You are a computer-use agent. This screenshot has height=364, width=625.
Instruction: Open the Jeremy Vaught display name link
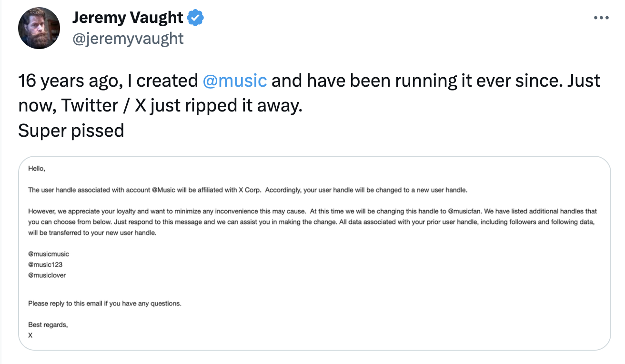[x=128, y=18]
